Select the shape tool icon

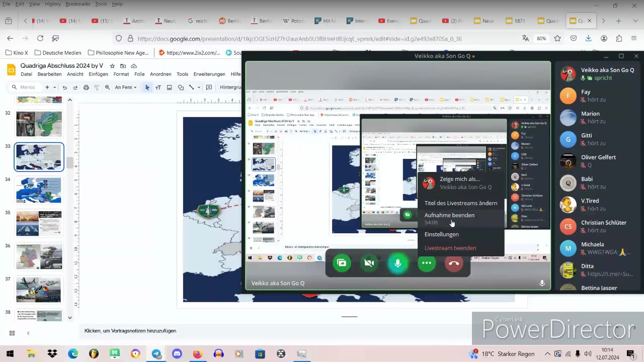181,87
